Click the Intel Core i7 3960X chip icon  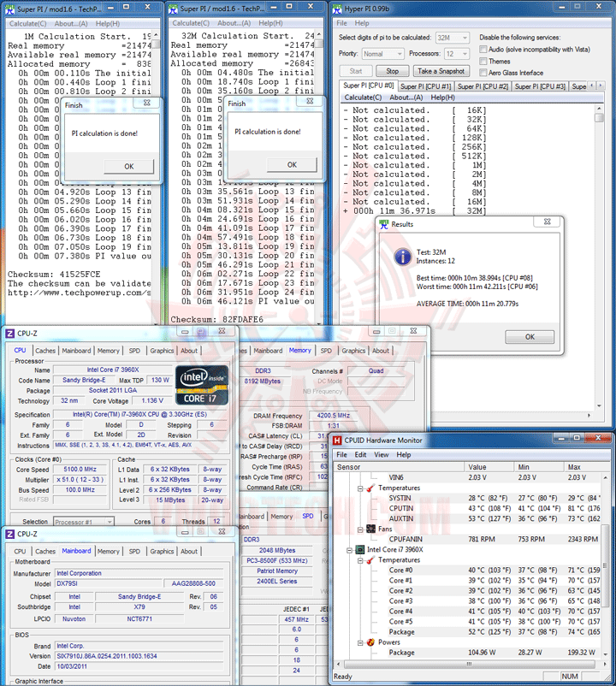[x=360, y=549]
